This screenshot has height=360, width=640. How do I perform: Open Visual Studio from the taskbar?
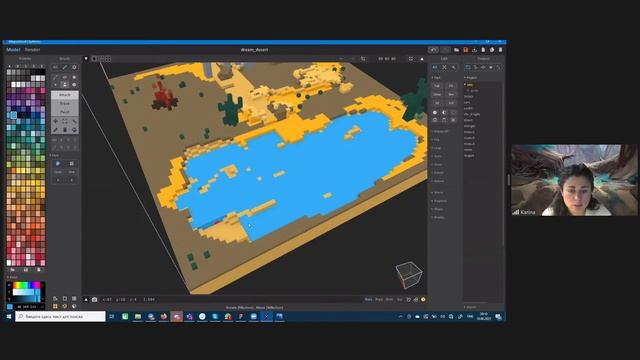click(189, 316)
